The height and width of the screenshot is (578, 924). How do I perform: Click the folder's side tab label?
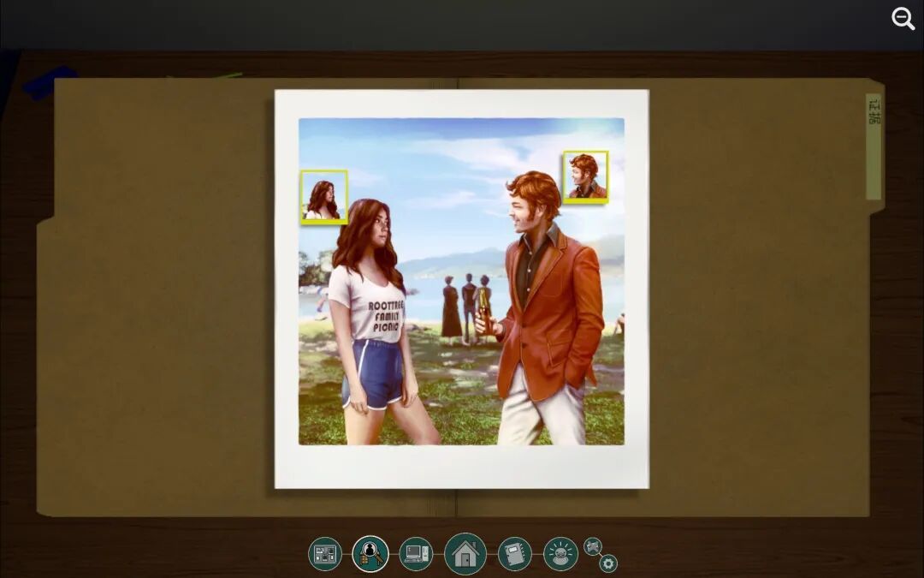click(874, 146)
